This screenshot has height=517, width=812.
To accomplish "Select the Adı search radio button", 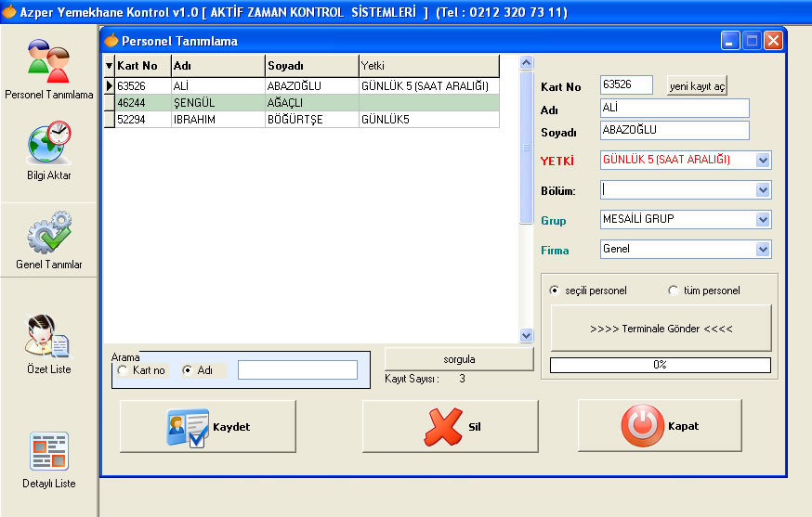I will click(188, 370).
